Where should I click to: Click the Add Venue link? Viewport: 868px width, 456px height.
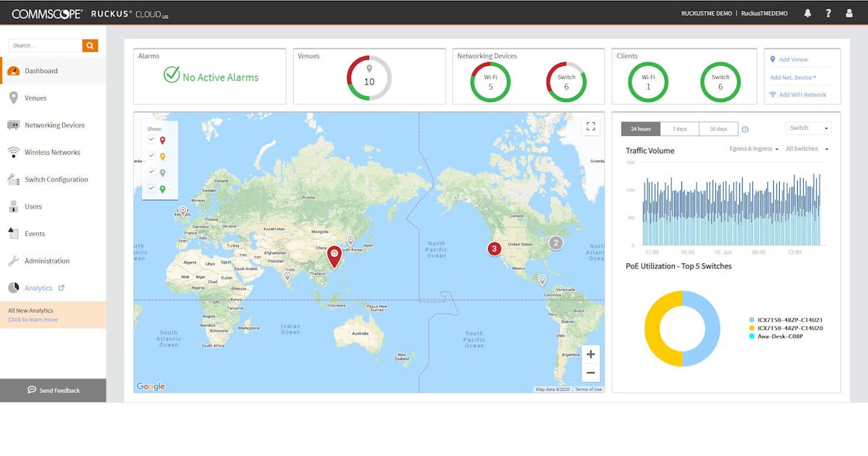click(x=793, y=59)
